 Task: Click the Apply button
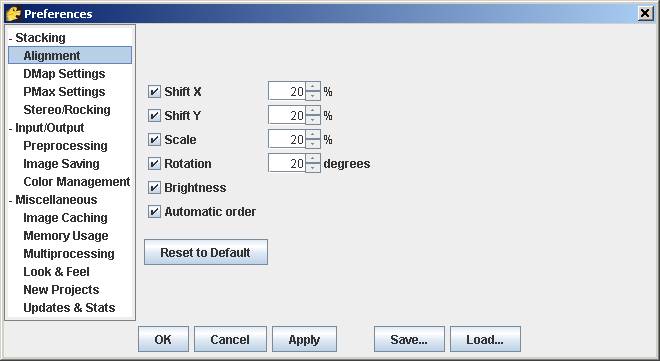304,339
